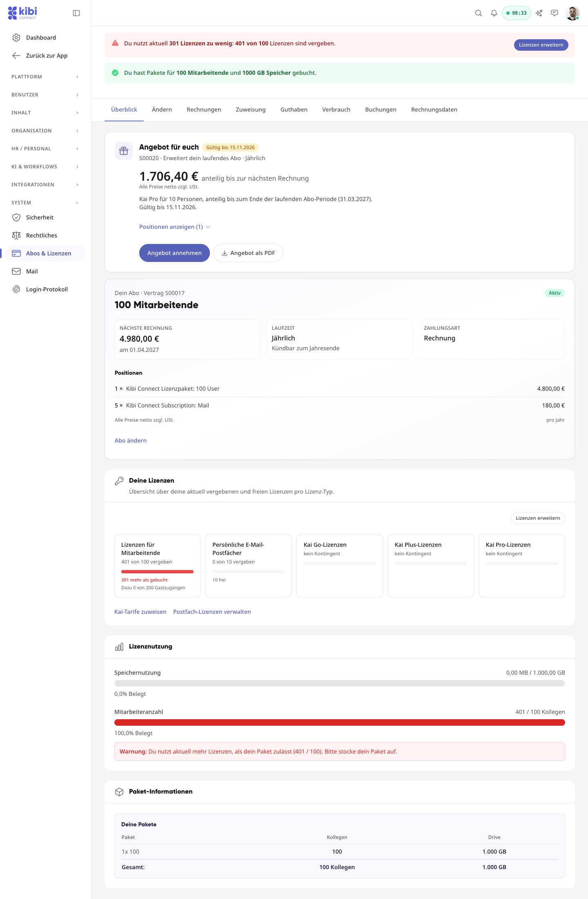Expand the ORGANISATION sidebar section

(45, 131)
